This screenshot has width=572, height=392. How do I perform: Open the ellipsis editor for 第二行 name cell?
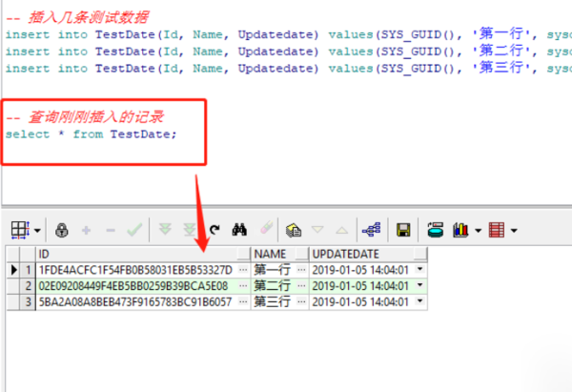301,286
